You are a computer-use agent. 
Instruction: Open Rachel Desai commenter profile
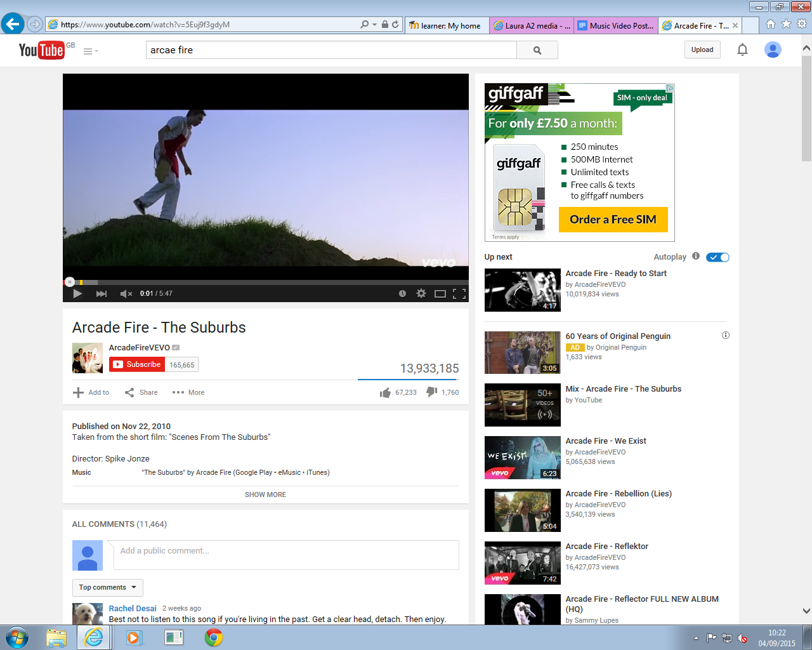(x=133, y=608)
